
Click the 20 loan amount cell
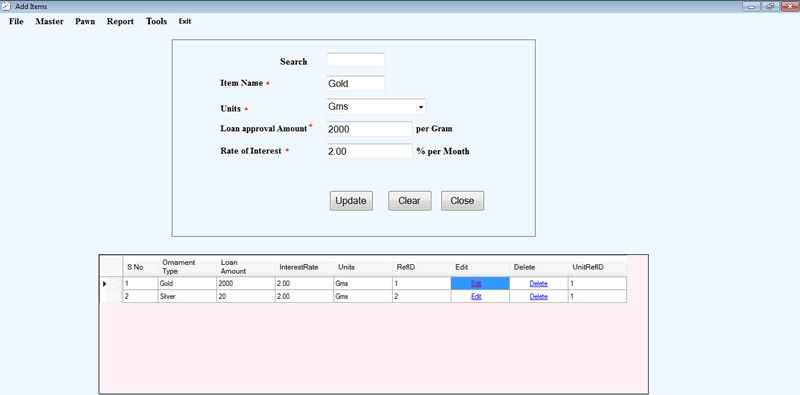pyautogui.click(x=246, y=296)
